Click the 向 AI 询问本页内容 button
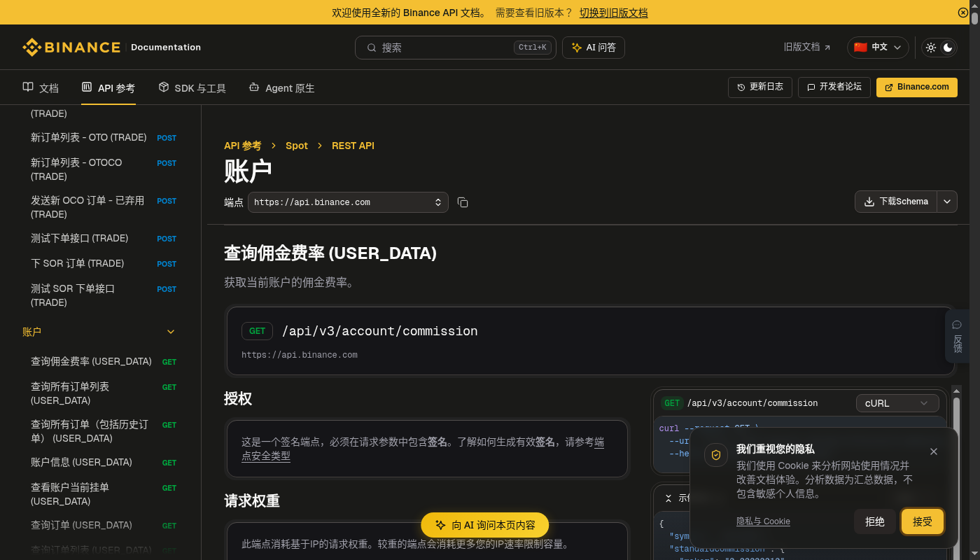The height and width of the screenshot is (560, 980). (x=484, y=525)
